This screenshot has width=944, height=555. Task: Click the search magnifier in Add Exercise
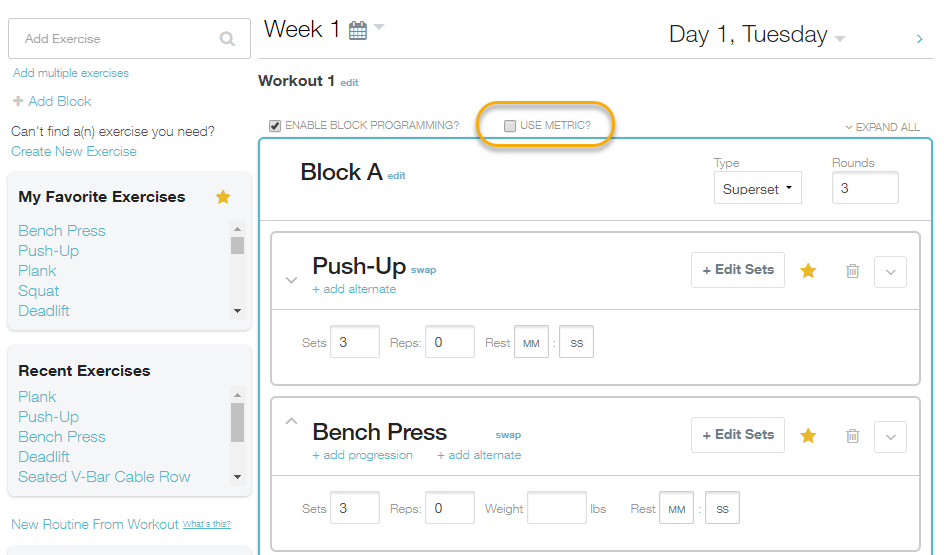pos(227,39)
